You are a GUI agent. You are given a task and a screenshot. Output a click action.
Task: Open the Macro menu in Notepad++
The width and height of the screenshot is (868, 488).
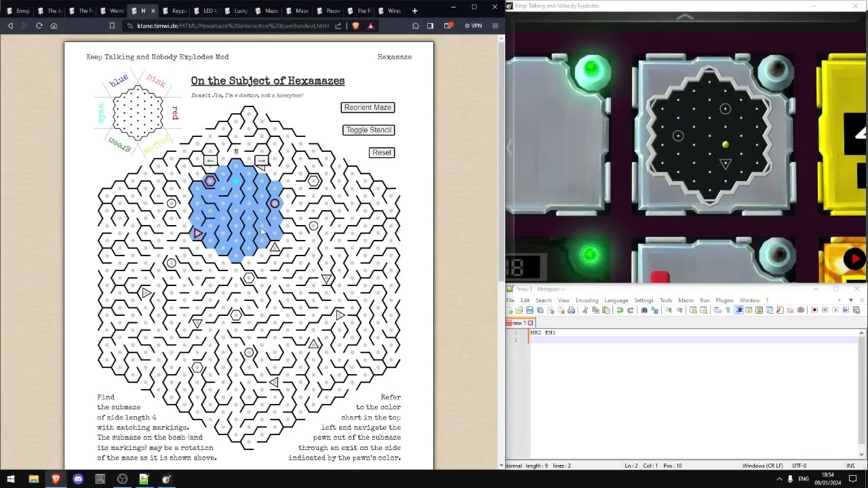(x=686, y=300)
